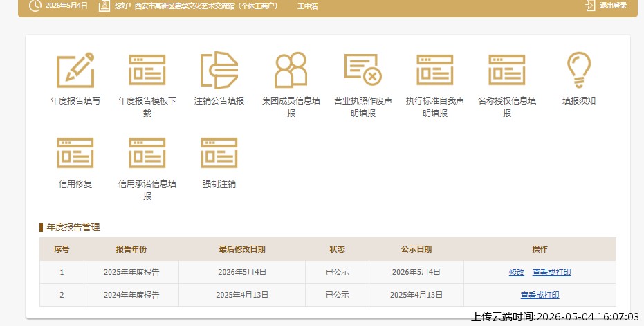Open the 信用修复 icon
The height and width of the screenshot is (326, 644).
pyautogui.click(x=75, y=153)
